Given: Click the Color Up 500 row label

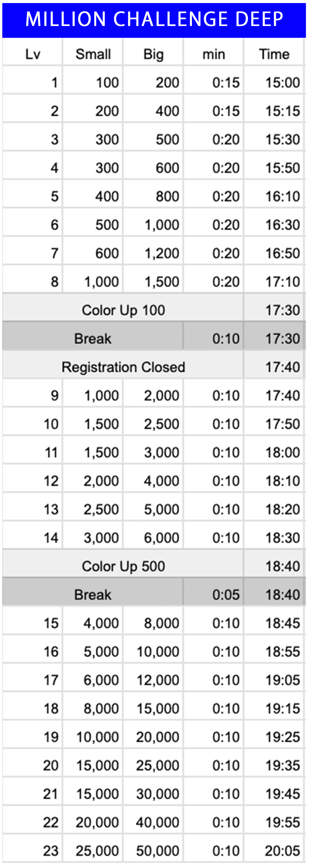Looking at the screenshot, I should point(123,567).
